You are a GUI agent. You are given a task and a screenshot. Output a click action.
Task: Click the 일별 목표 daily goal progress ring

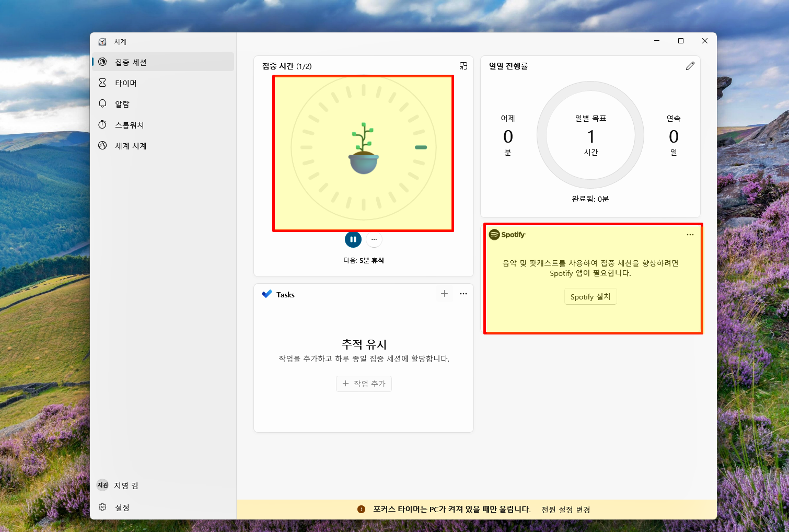point(590,135)
